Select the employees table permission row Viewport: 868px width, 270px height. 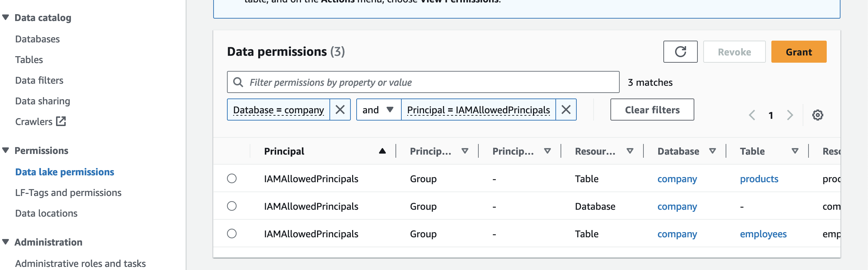point(232,234)
